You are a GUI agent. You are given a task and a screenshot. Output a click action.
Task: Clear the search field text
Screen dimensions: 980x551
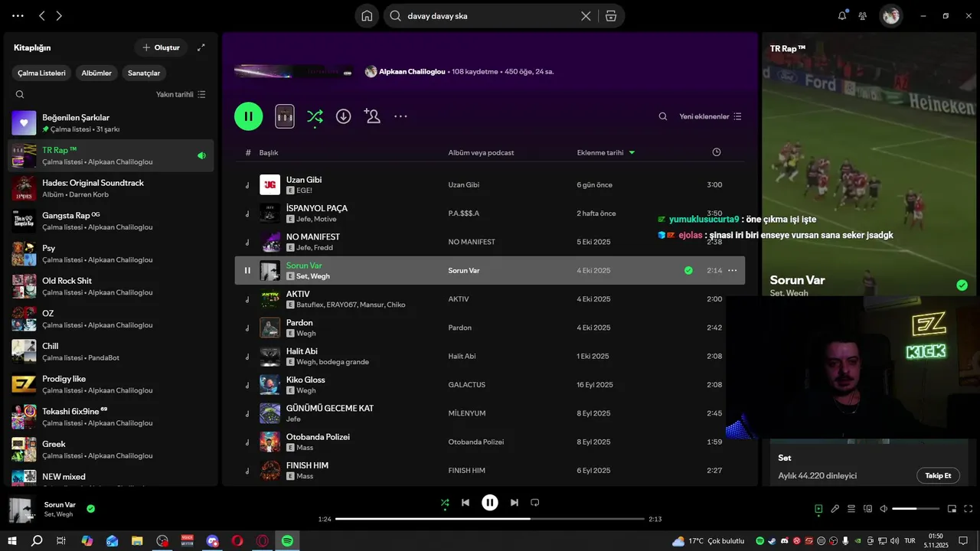tap(586, 16)
